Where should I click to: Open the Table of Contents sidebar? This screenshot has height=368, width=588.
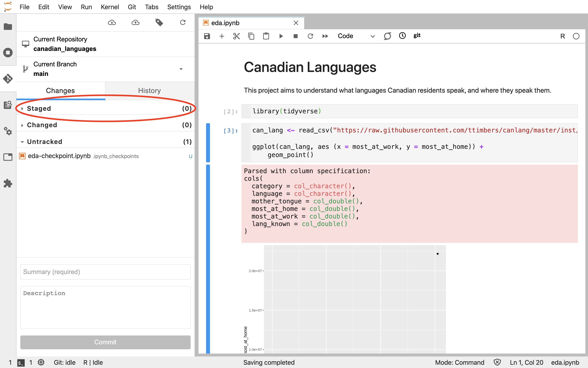(x=8, y=105)
